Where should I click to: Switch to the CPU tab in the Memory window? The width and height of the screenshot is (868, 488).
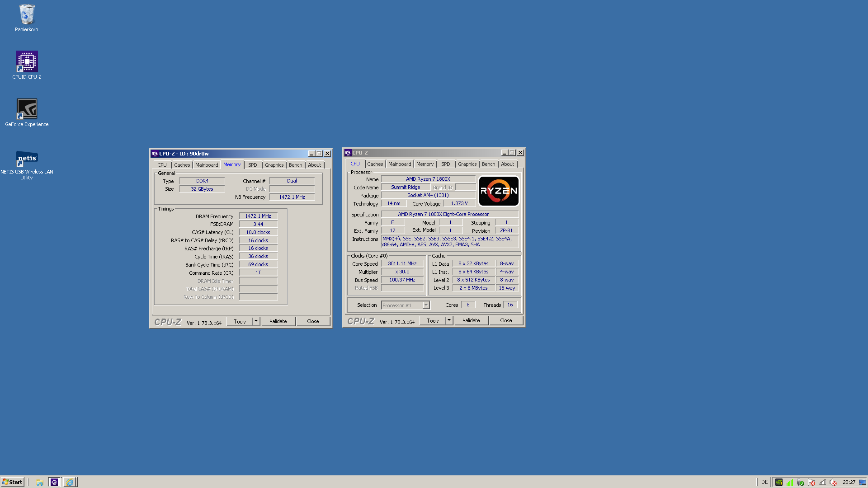[x=162, y=165]
